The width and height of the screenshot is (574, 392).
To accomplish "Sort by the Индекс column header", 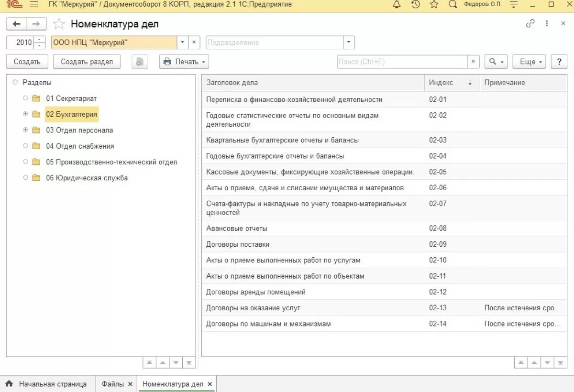I will point(452,83).
